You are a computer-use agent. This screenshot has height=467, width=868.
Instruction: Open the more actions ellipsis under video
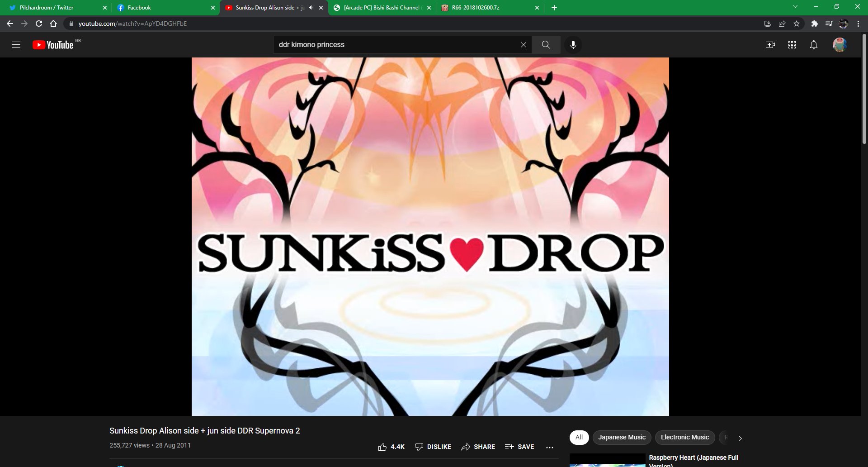point(550,447)
